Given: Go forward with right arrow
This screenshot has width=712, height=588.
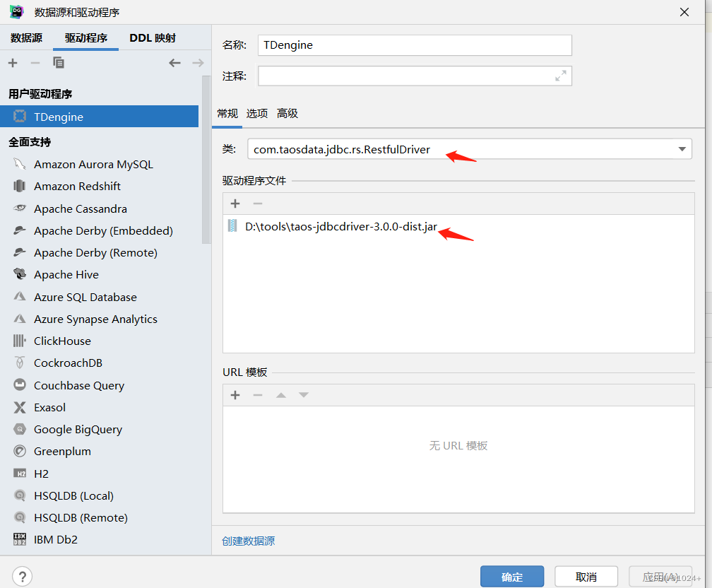Looking at the screenshot, I should [198, 63].
